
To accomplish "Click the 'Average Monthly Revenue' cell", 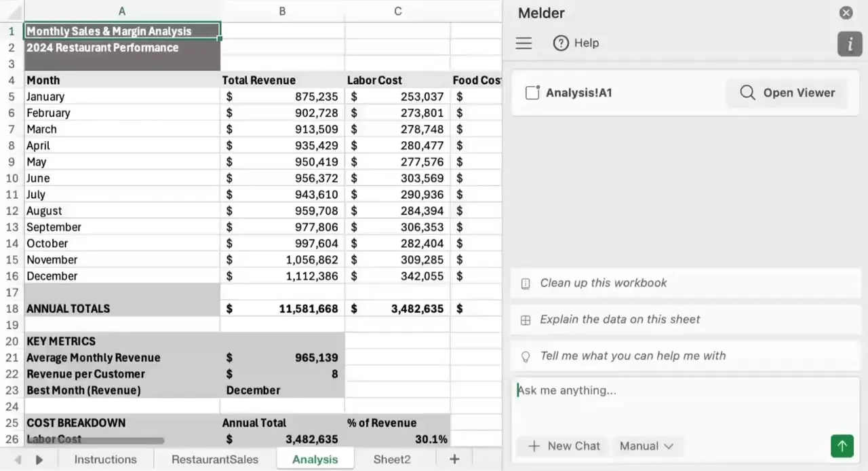I will pos(122,358).
